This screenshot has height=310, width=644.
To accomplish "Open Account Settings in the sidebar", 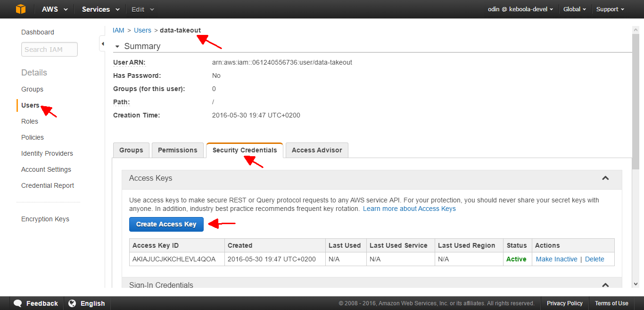I will [x=46, y=169].
